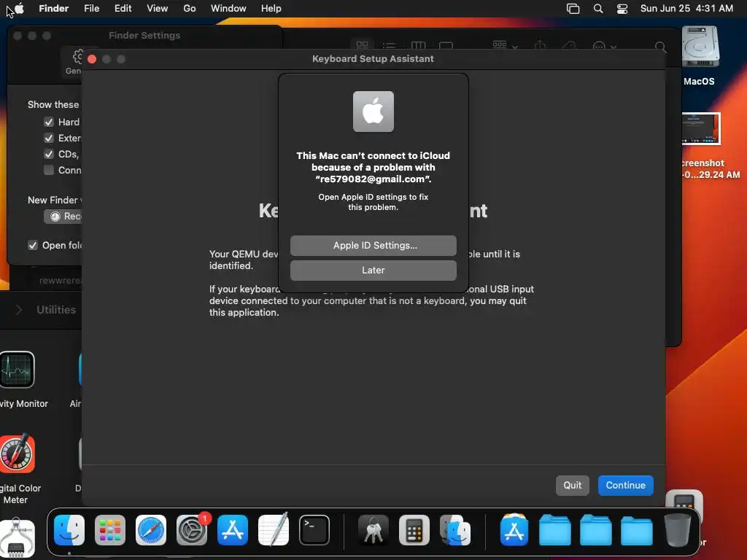Toggle Hard disks checkbox in Finder Settings
The width and height of the screenshot is (747, 560).
[x=49, y=122]
